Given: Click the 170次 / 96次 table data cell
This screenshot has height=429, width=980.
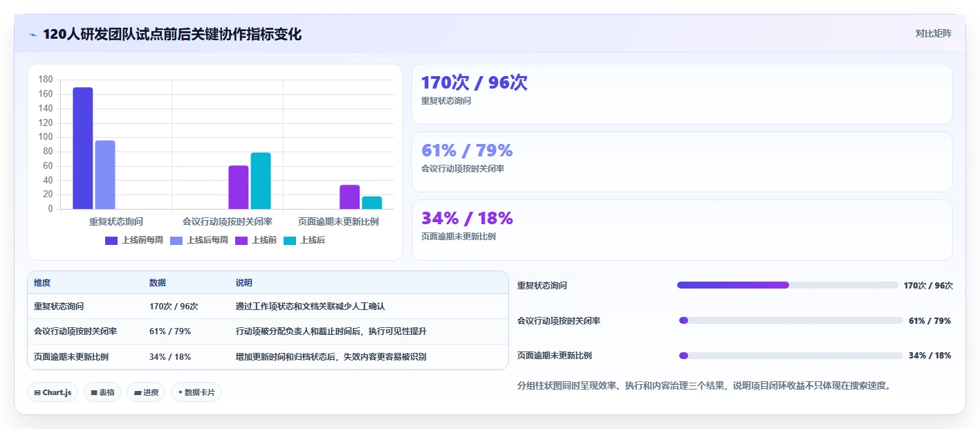Looking at the screenshot, I should [x=174, y=306].
